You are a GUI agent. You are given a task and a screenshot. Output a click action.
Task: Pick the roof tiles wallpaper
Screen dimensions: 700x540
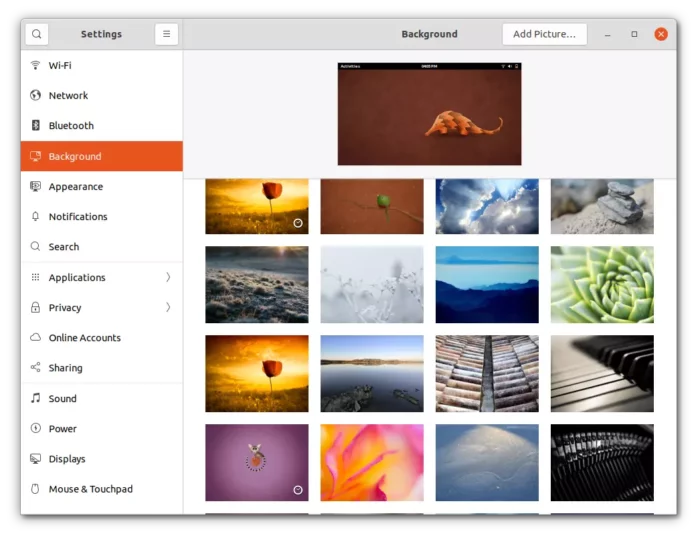point(487,374)
